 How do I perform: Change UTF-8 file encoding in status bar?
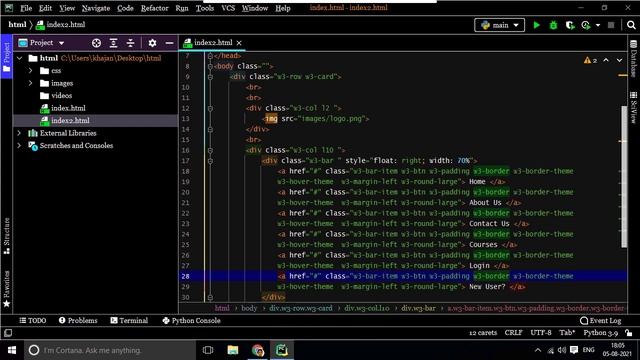click(x=541, y=333)
